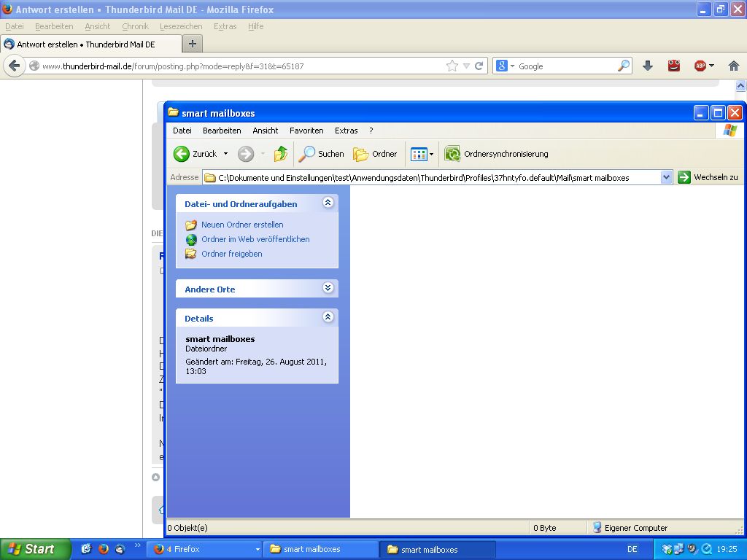This screenshot has height=560, width=747.
Task: Click the 0 Objekt(e) status text
Action: point(187,528)
